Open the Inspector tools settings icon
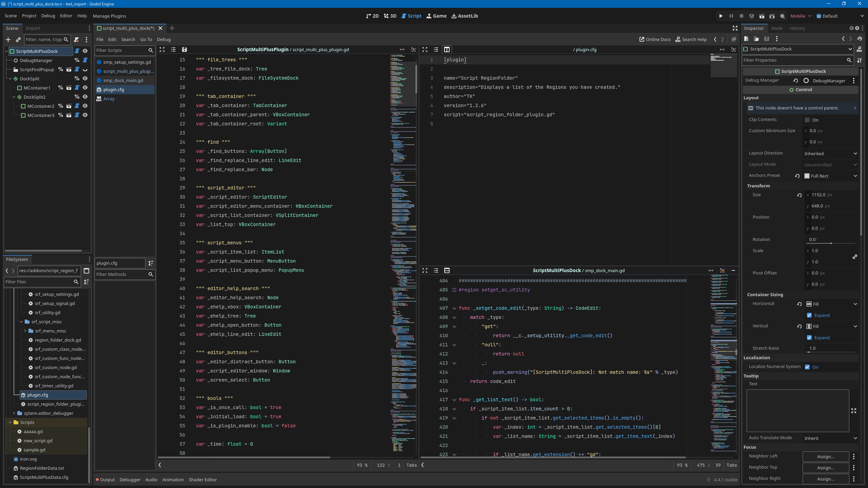The image size is (868, 488). (x=859, y=60)
